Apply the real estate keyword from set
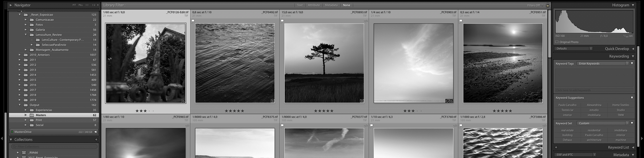644x158 pixels. pos(567,131)
